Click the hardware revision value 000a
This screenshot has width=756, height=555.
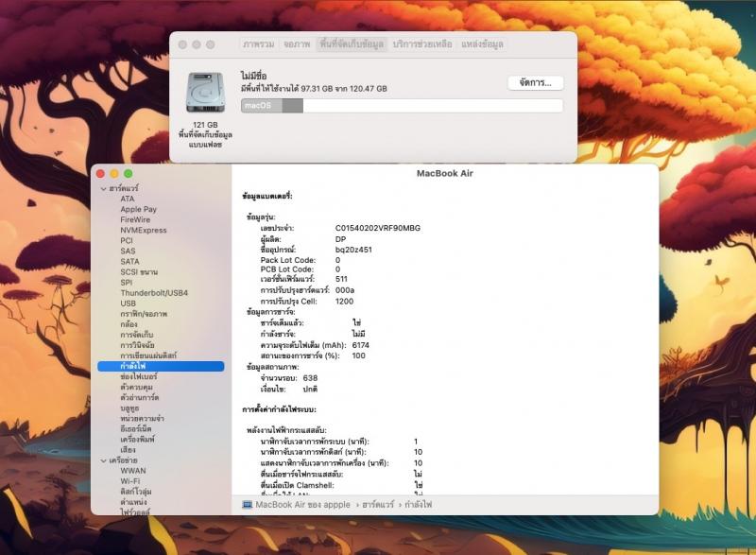pyautogui.click(x=345, y=290)
